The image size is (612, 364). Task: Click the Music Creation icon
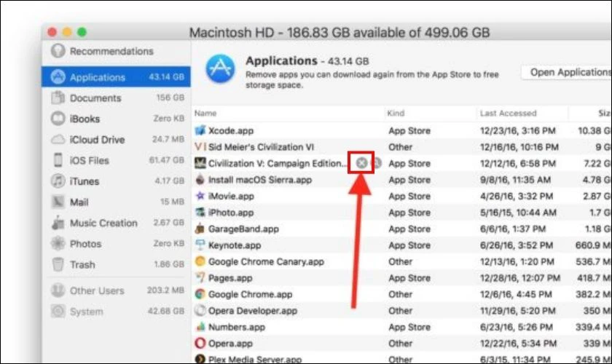click(58, 222)
